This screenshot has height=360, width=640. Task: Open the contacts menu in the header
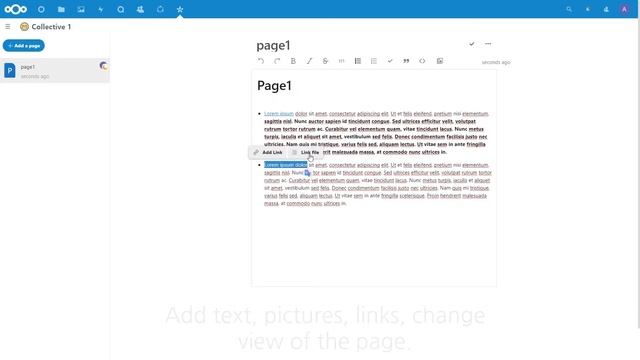(606, 9)
